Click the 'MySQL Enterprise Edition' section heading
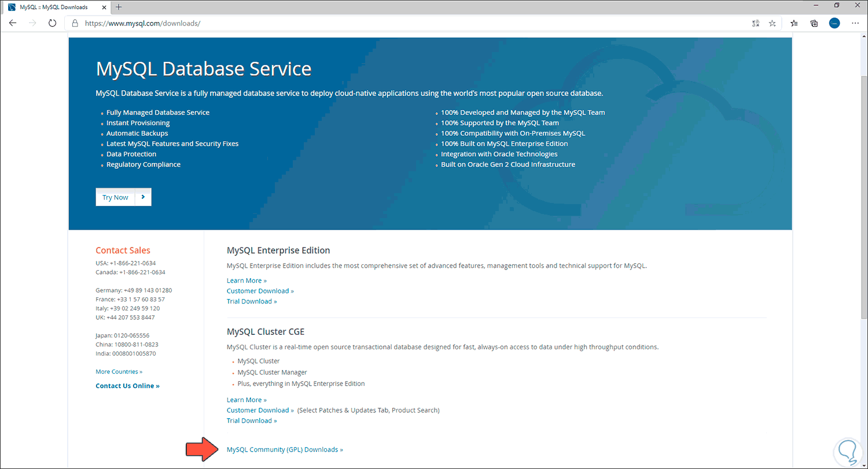This screenshot has width=868, height=469. pyautogui.click(x=278, y=250)
